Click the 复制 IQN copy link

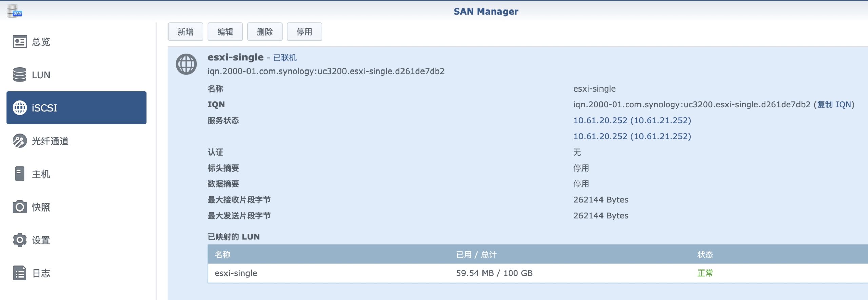[x=834, y=104]
